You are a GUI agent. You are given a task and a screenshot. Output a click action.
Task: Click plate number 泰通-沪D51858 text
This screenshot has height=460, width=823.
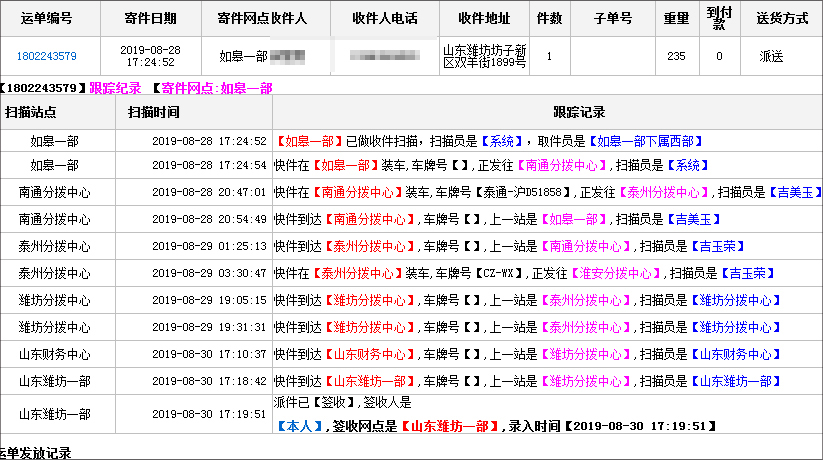click(x=522, y=193)
